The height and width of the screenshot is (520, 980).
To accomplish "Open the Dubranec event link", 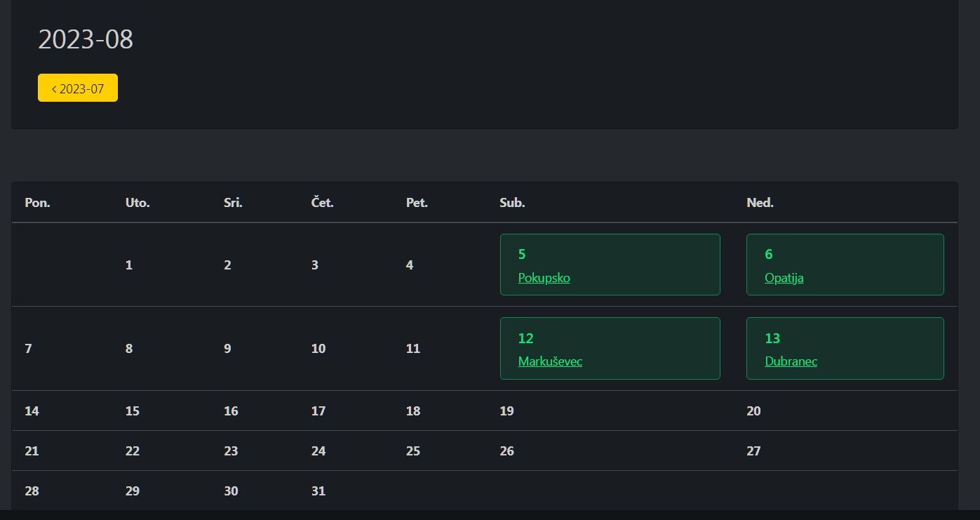I will coord(791,362).
